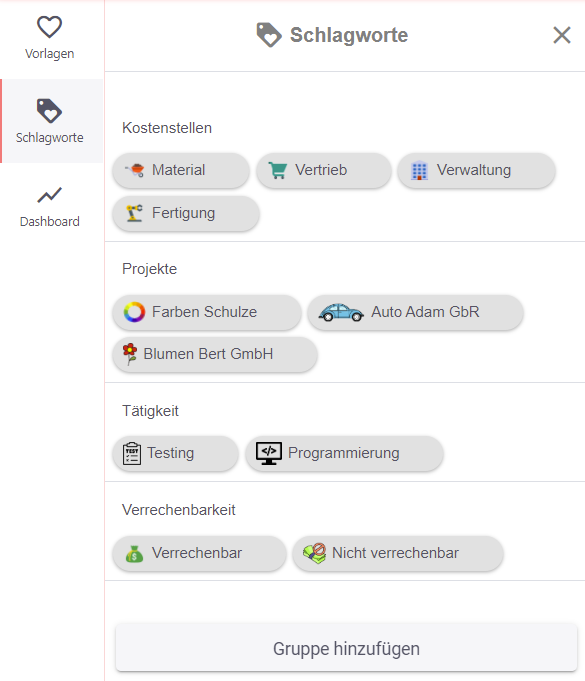This screenshot has width=585, height=681.
Task: Select the Nicht verrechenbar tag
Action: point(398,553)
